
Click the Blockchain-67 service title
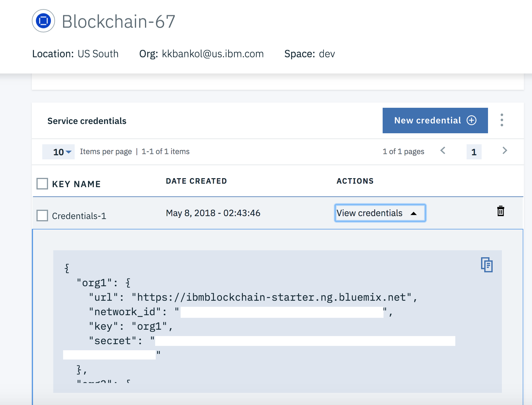pos(119,21)
